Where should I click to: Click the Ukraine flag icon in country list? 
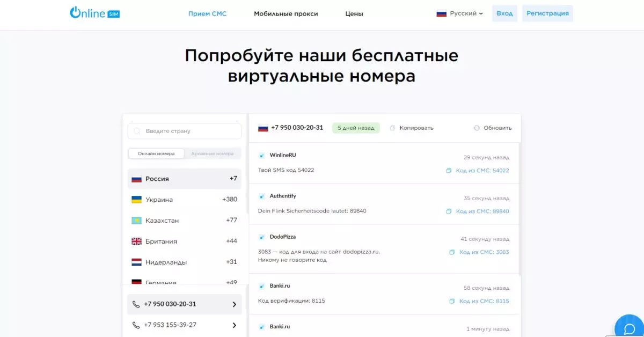[x=136, y=200]
